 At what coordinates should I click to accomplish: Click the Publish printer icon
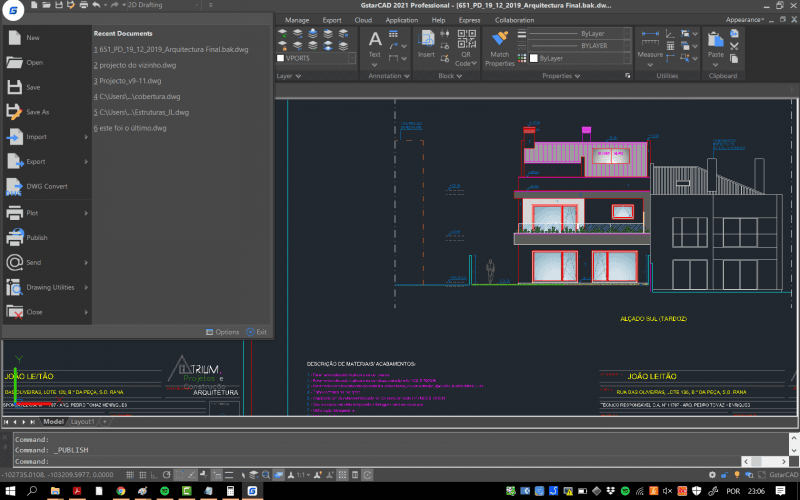pos(14,238)
